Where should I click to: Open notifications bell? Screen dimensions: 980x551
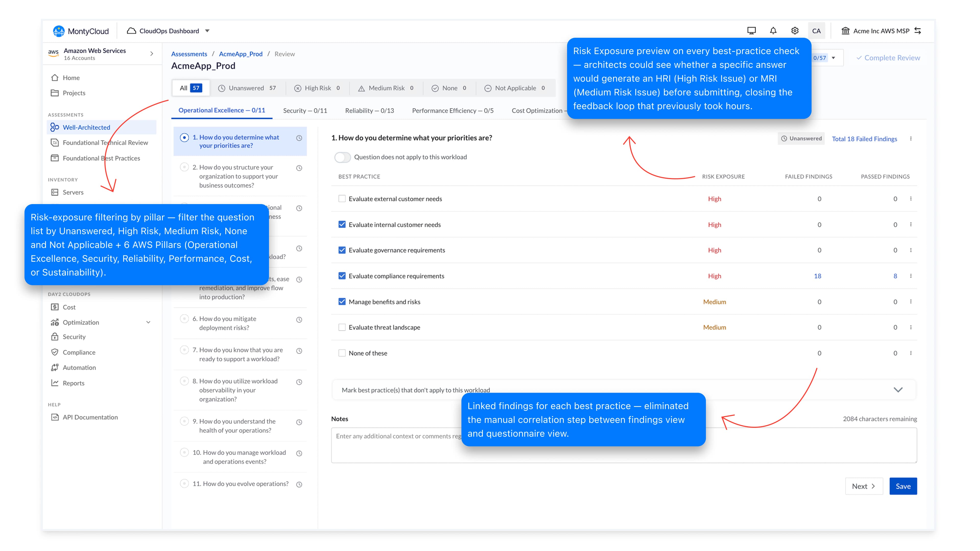click(x=773, y=31)
